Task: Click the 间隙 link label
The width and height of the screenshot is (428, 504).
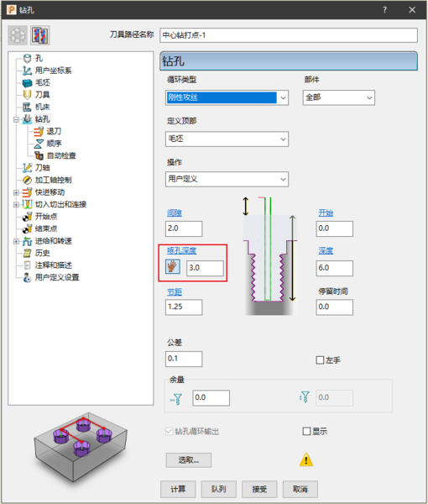Action: coord(175,213)
